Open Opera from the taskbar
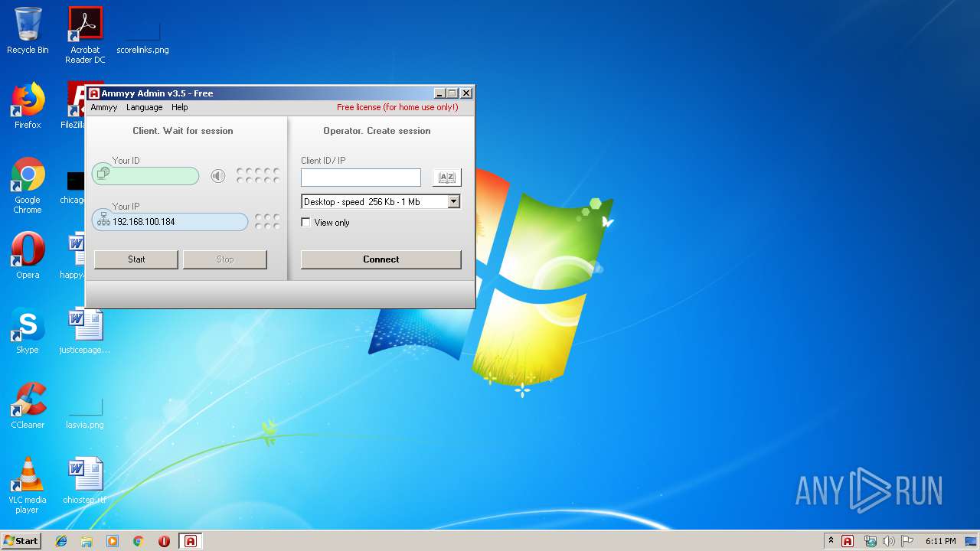980x551 pixels. [x=164, y=541]
